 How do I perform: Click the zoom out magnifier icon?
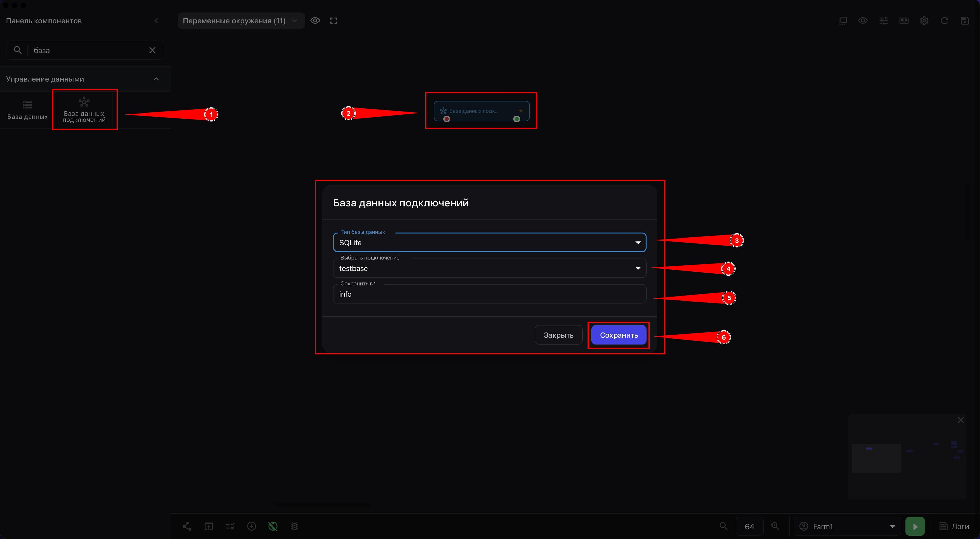click(x=724, y=526)
